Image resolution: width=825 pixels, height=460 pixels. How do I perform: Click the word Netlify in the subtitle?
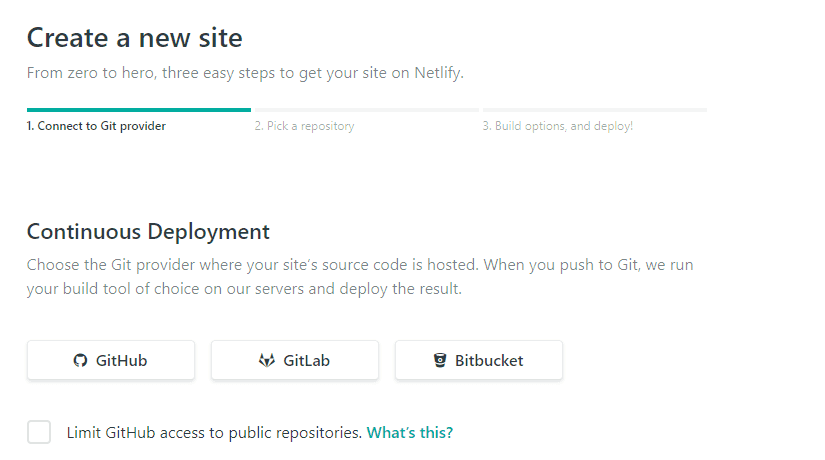(439, 73)
